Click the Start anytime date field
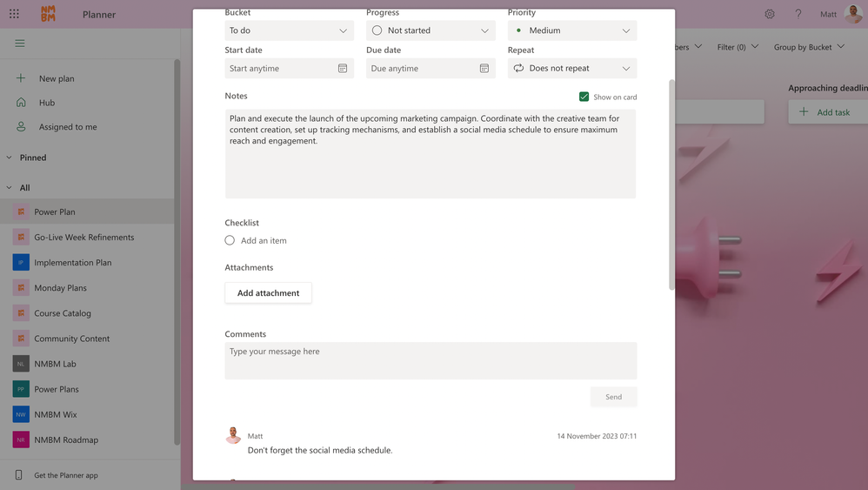The image size is (868, 490). (x=289, y=68)
